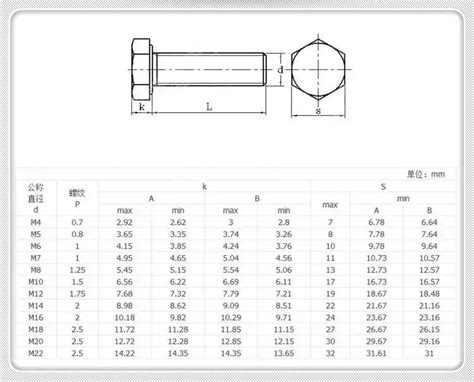Image resolution: width=474 pixels, height=382 pixels.
Task: Click S max value 32 in M22 row
Action: pyautogui.click(x=330, y=353)
